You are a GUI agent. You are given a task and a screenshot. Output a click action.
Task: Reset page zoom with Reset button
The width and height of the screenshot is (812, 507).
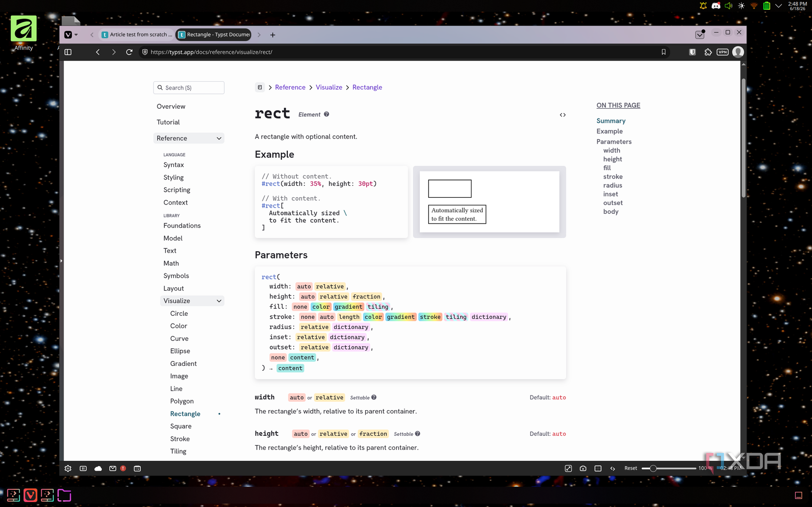tap(630, 468)
